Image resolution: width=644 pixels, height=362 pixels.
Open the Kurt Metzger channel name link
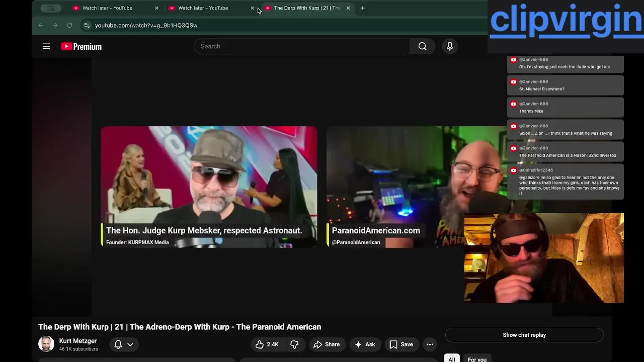(78, 341)
